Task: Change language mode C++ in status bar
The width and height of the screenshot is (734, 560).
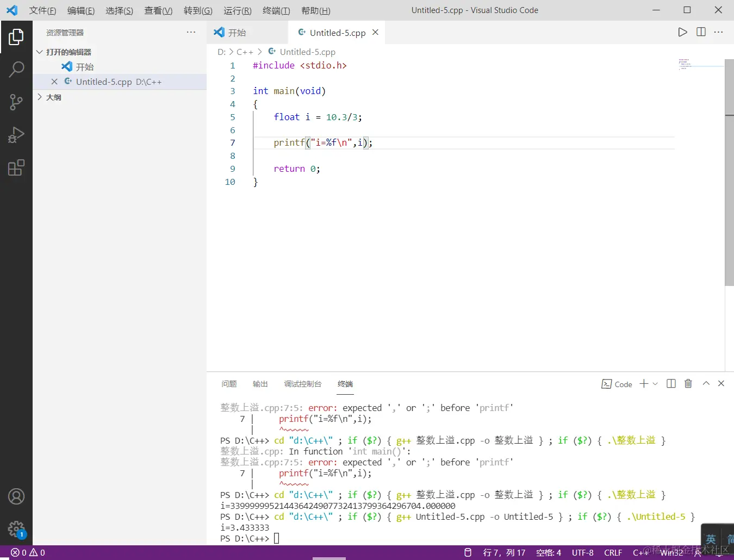Action: (x=640, y=552)
